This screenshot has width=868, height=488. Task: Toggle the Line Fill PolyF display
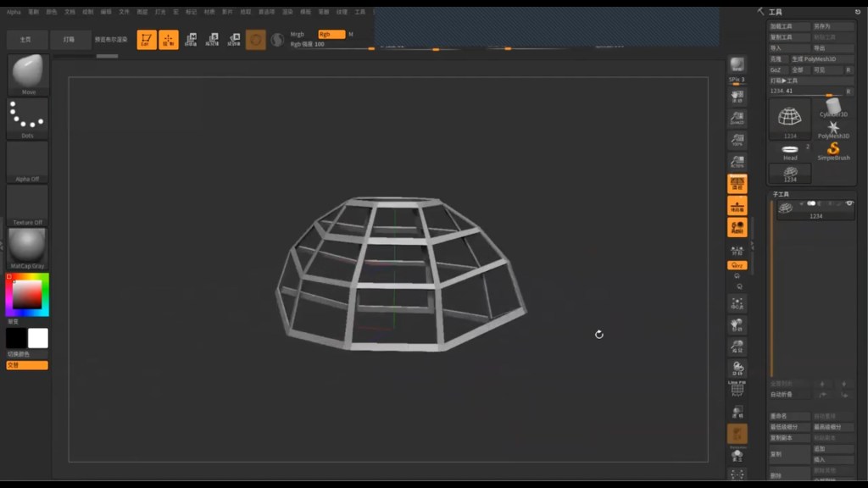coord(737,388)
